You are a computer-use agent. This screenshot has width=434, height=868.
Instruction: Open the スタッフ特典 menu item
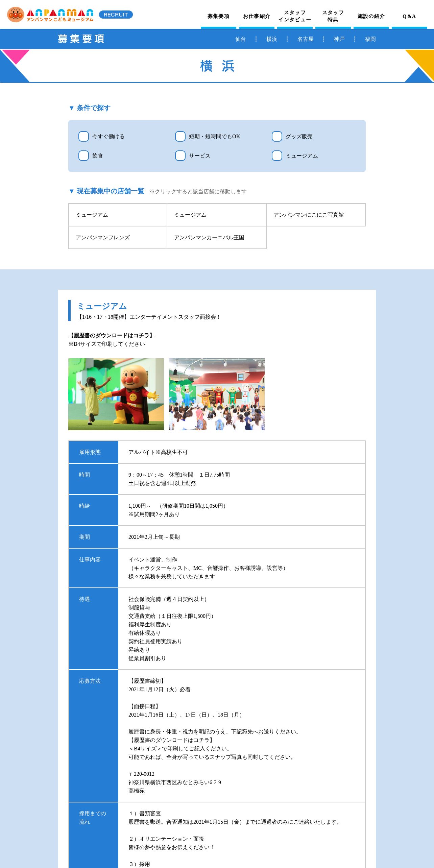click(333, 16)
